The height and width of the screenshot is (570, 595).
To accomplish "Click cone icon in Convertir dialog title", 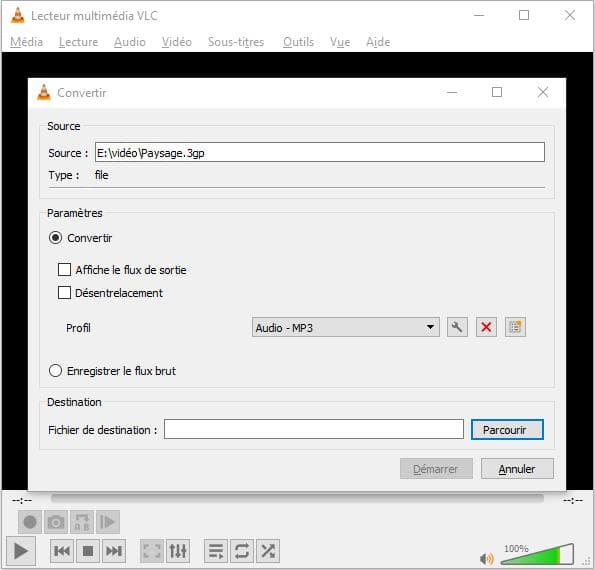I will 44,92.
